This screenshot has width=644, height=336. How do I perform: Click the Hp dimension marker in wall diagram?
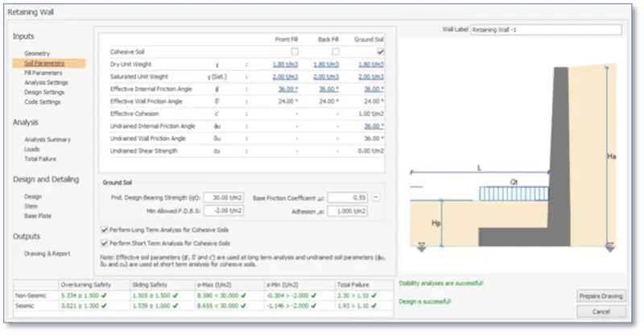436,223
